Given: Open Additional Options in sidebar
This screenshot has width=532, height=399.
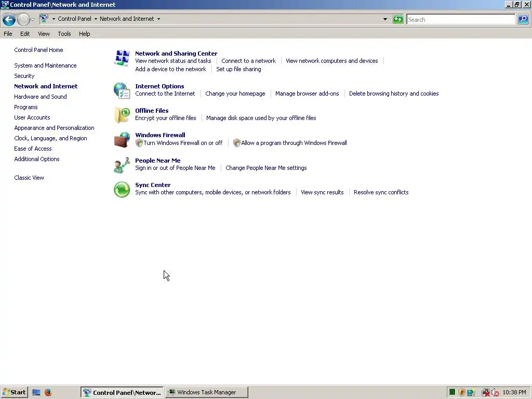Looking at the screenshot, I should pos(37,159).
